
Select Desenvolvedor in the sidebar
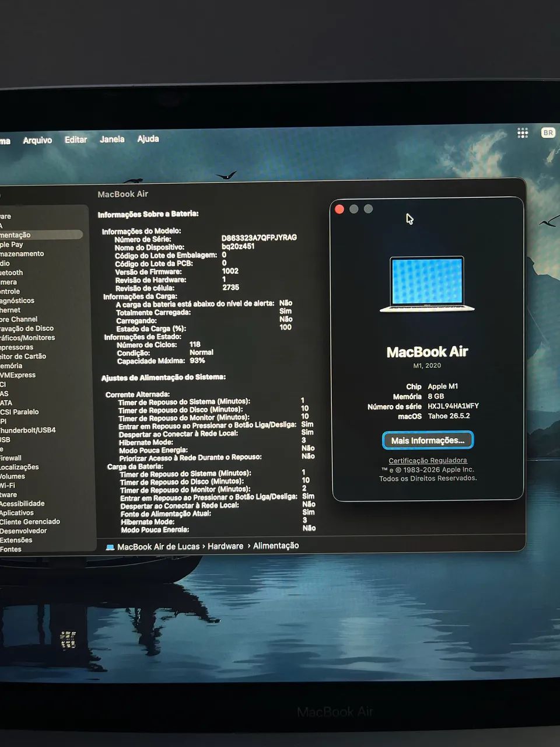pyautogui.click(x=23, y=531)
